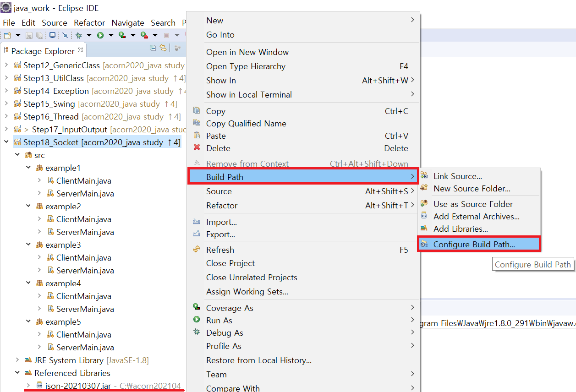Open the File menu
This screenshot has height=392, width=576.
point(9,22)
